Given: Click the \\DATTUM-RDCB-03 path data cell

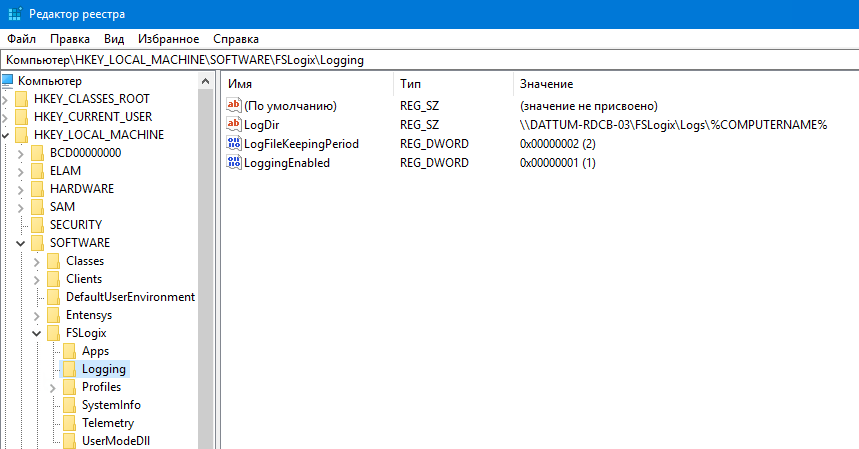Looking at the screenshot, I should [x=673, y=125].
